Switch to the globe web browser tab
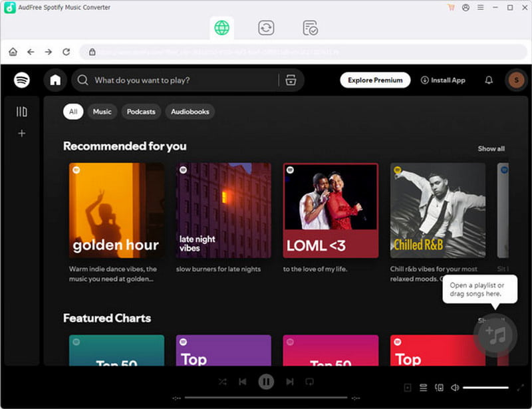This screenshot has height=409, width=532. click(222, 28)
